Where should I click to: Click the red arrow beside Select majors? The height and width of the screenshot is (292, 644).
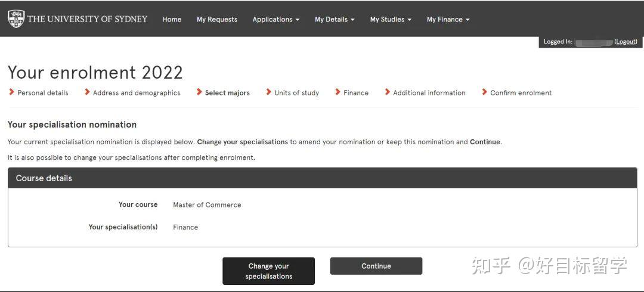(x=199, y=92)
